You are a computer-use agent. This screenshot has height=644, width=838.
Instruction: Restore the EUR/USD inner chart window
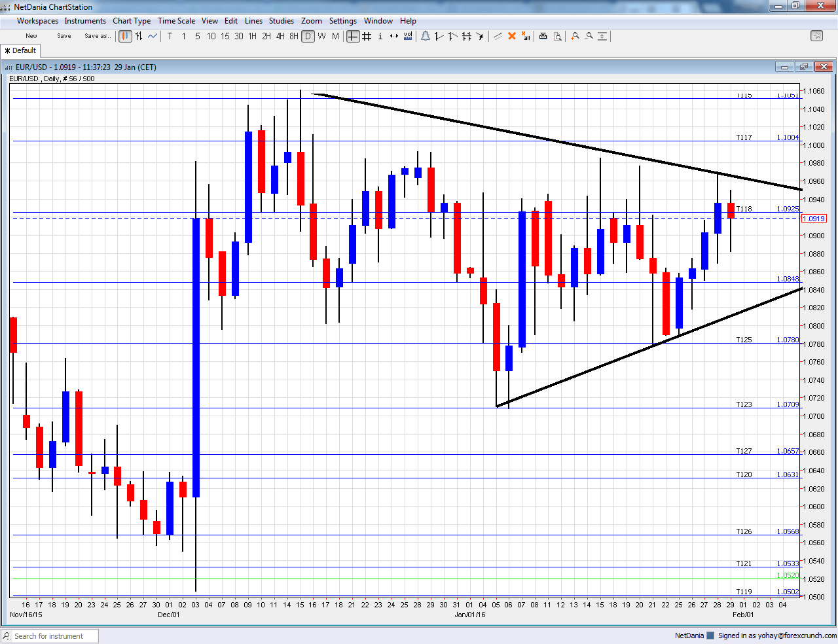(x=804, y=67)
